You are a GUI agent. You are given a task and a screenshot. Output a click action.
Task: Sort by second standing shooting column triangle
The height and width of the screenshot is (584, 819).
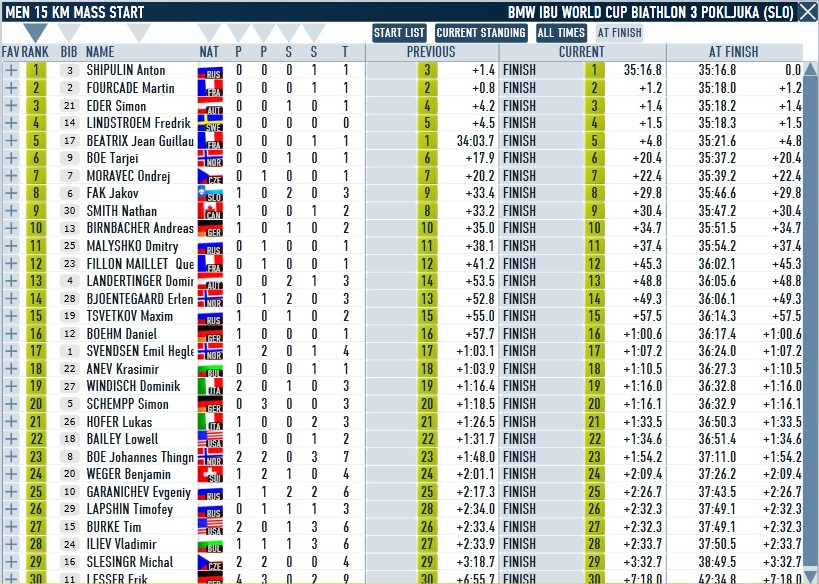pos(313,32)
